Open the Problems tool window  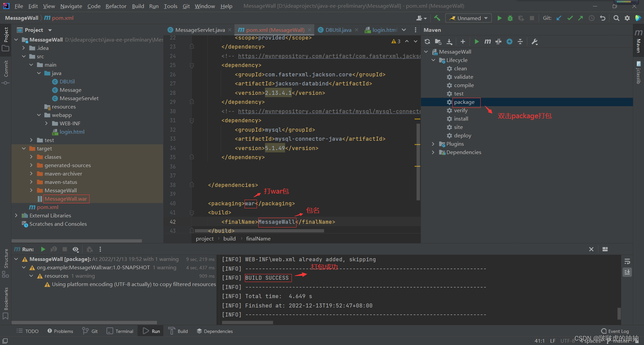pos(60,331)
